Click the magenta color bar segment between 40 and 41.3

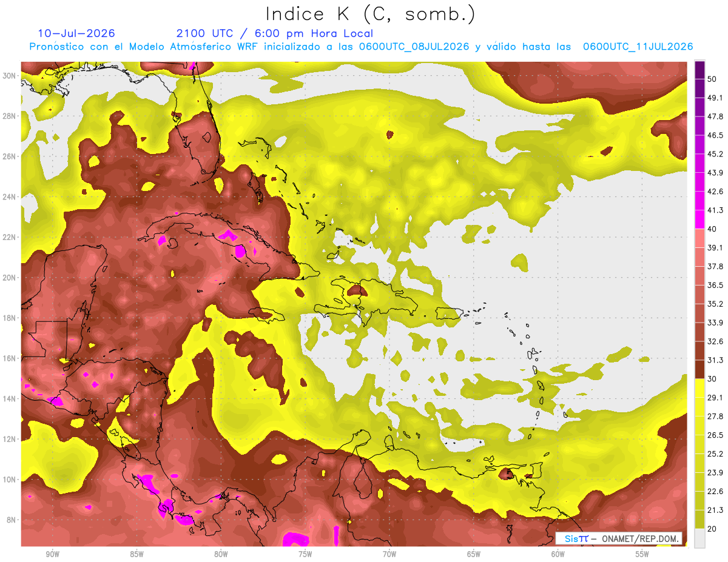click(699, 219)
